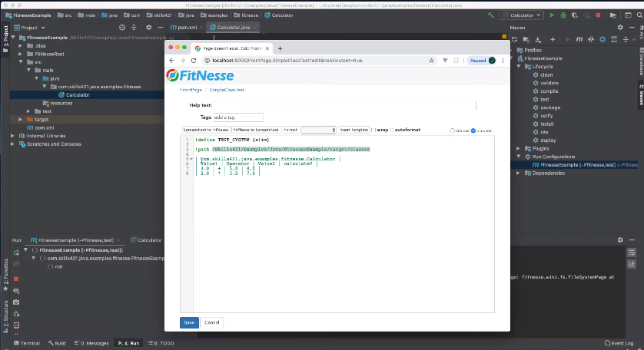
Task: Collapse Run Configurations node in Maven
Action: tap(518, 157)
